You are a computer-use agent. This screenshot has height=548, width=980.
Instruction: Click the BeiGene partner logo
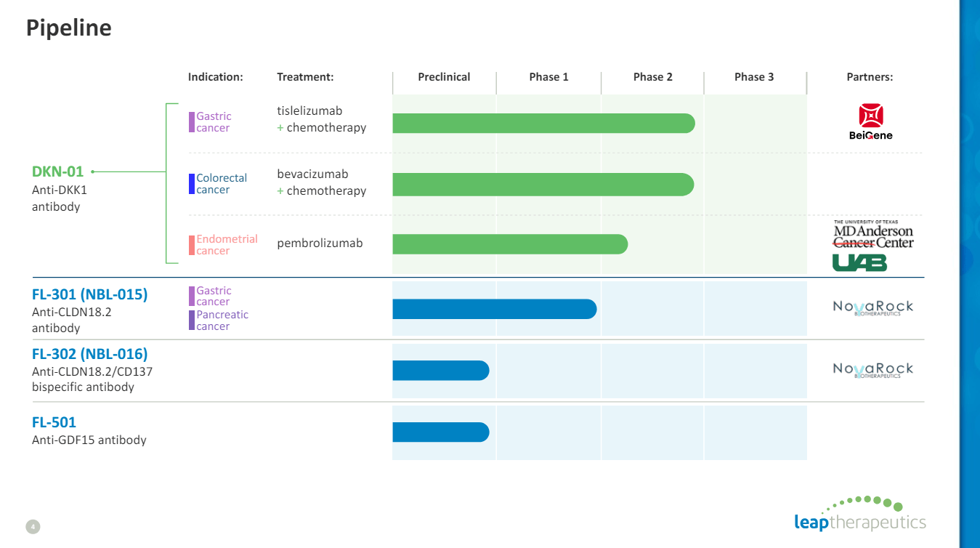[x=870, y=122]
